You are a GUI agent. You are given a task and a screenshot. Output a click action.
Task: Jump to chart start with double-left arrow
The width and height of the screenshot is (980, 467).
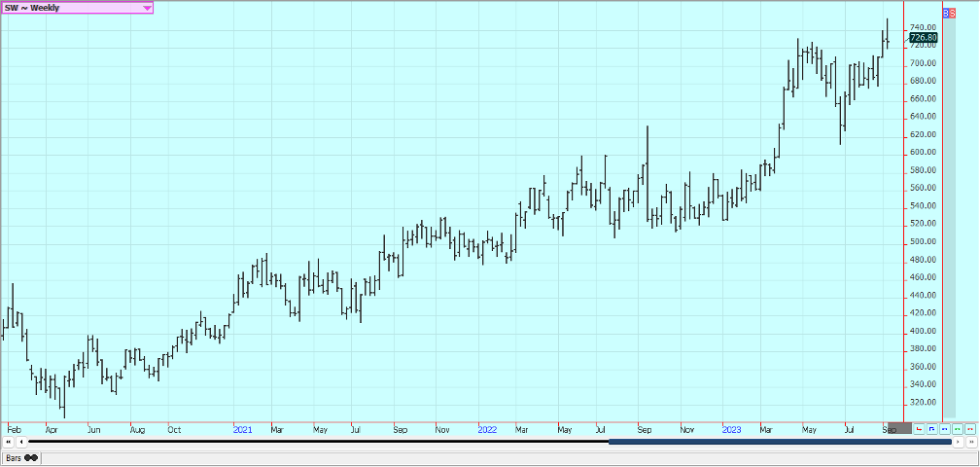pos(8,442)
